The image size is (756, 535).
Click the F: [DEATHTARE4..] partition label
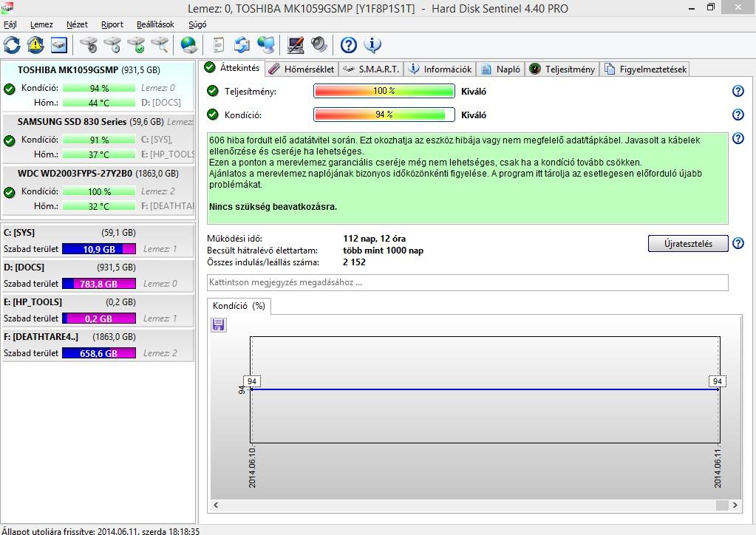pos(41,336)
